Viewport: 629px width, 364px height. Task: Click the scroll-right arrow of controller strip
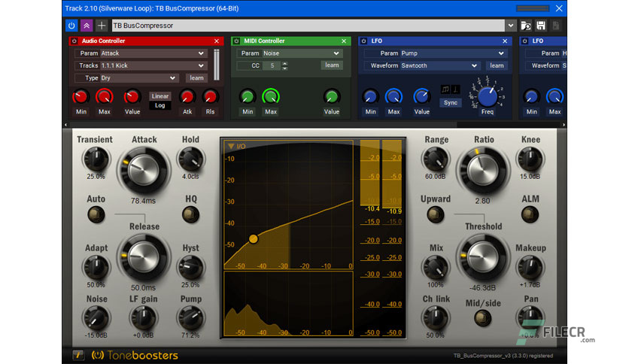(x=564, y=125)
